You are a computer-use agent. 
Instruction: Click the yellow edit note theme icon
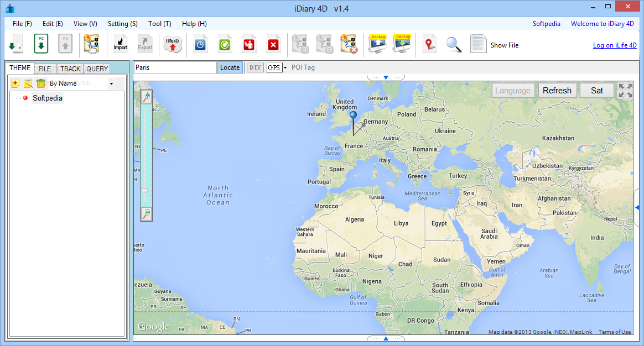(28, 83)
